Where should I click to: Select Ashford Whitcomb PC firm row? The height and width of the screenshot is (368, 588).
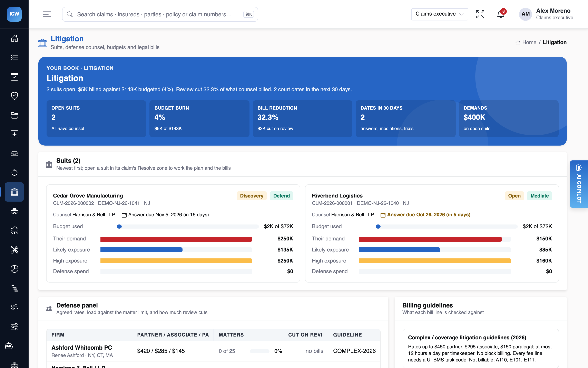tap(213, 351)
